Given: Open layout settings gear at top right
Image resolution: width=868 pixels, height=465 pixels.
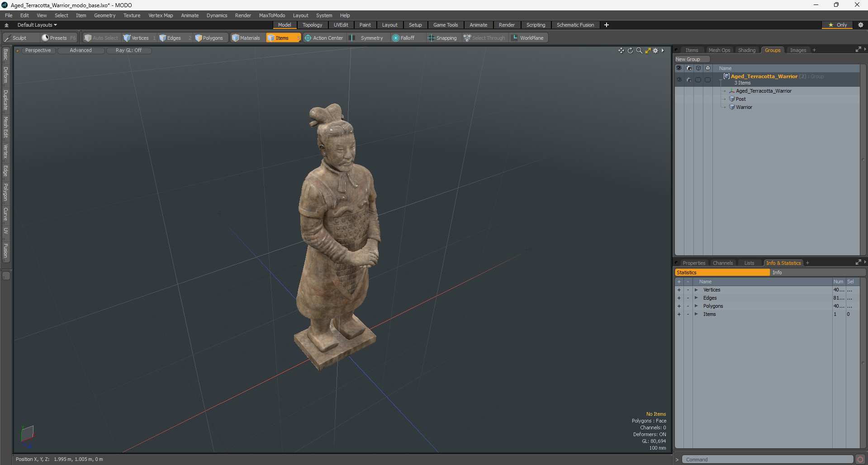Looking at the screenshot, I should pyautogui.click(x=860, y=25).
